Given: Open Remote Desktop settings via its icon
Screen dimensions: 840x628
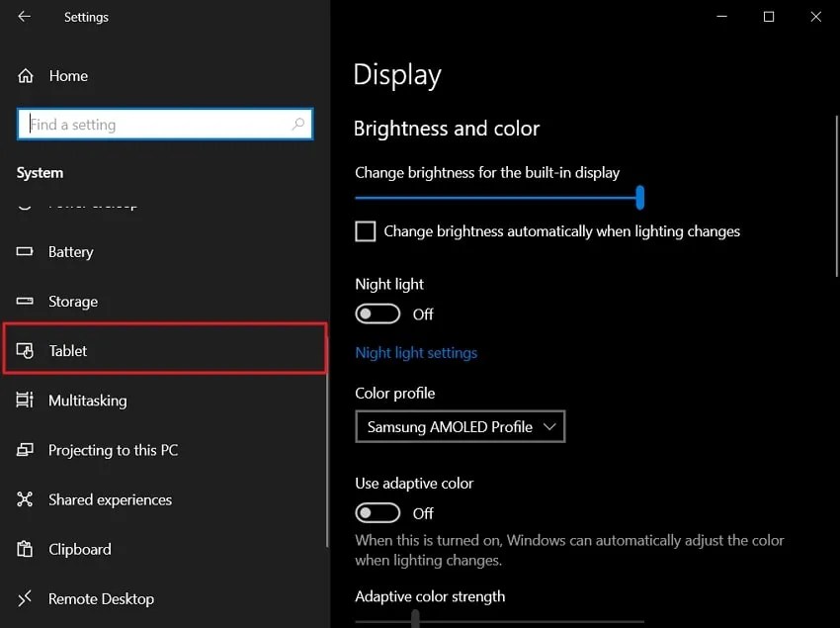Looking at the screenshot, I should 23,598.
